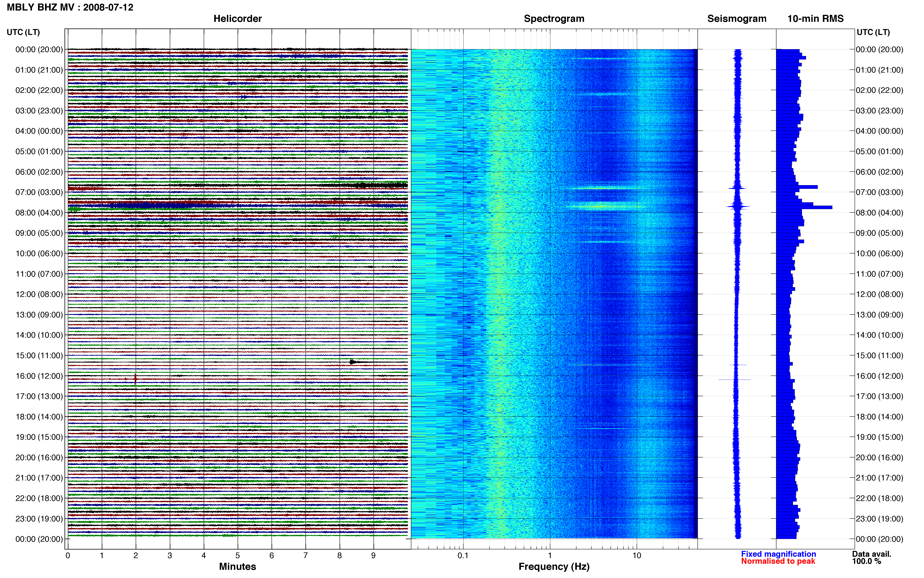Click left time label '09:00 (05:00)'

point(39,233)
